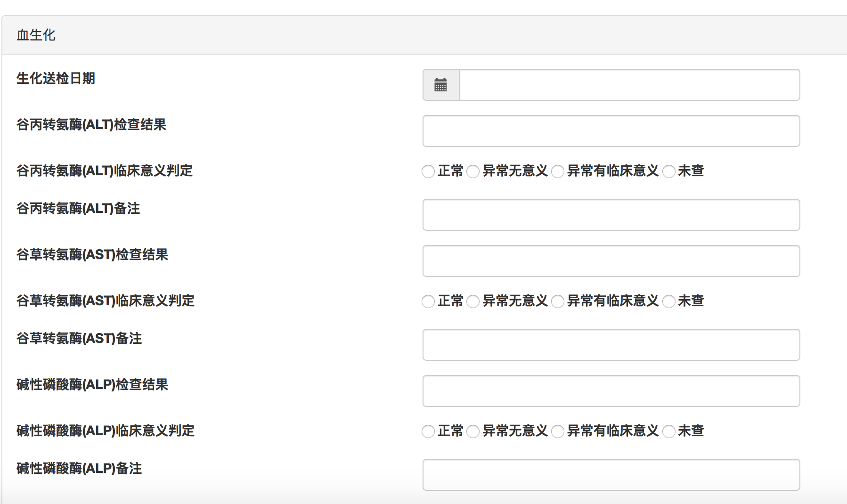Choose 异常无意义 for ALP临床意义判定
This screenshot has height=504, width=847.
tap(473, 431)
